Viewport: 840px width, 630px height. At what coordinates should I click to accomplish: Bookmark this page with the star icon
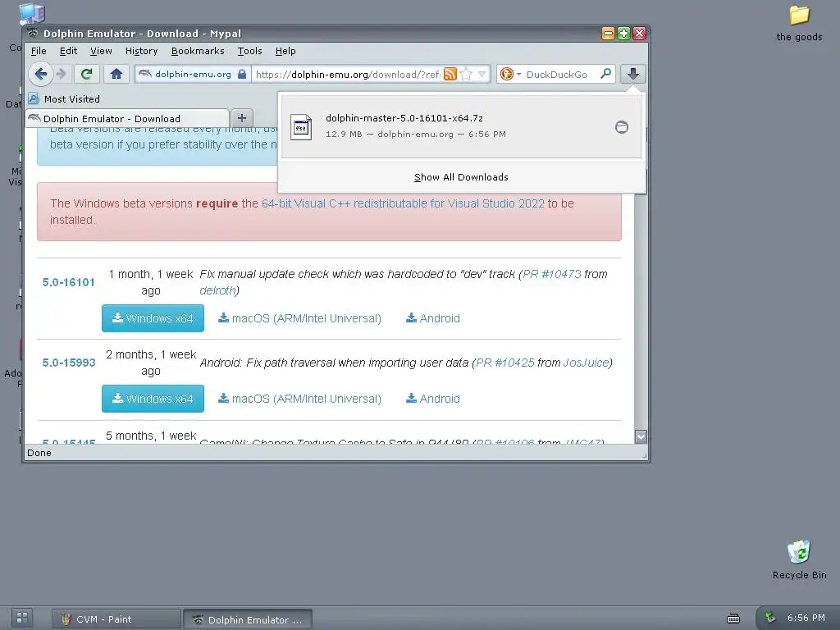pyautogui.click(x=466, y=74)
